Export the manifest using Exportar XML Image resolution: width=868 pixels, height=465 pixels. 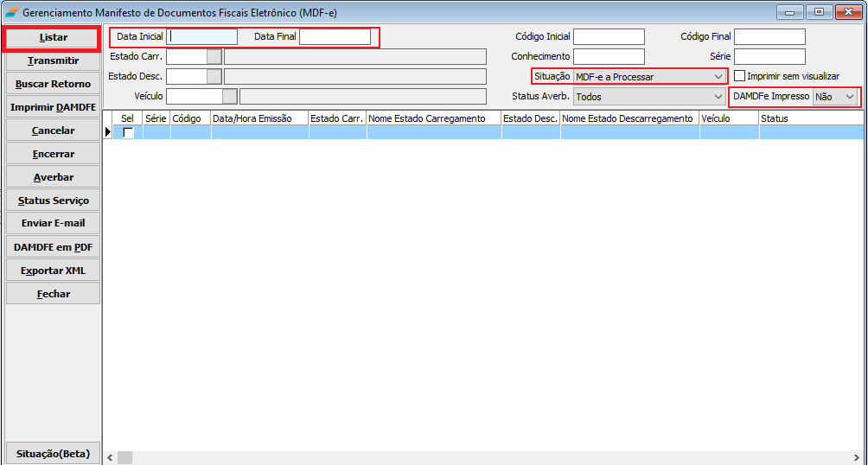tap(53, 271)
